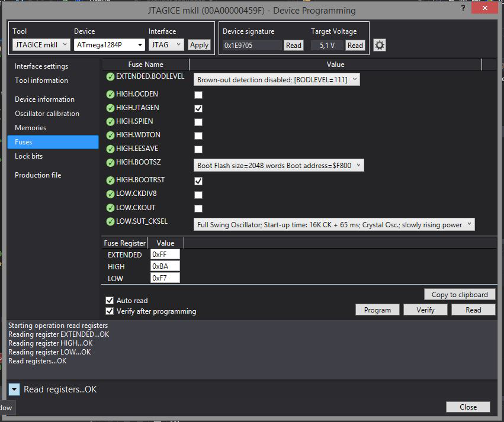Click the Fuse Name column header
This screenshot has width=504, height=422.
(146, 65)
